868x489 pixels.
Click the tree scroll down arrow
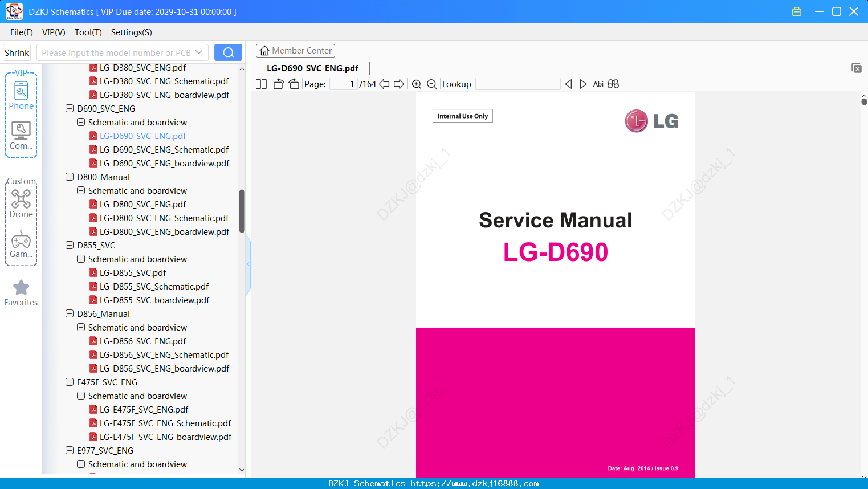pyautogui.click(x=242, y=470)
